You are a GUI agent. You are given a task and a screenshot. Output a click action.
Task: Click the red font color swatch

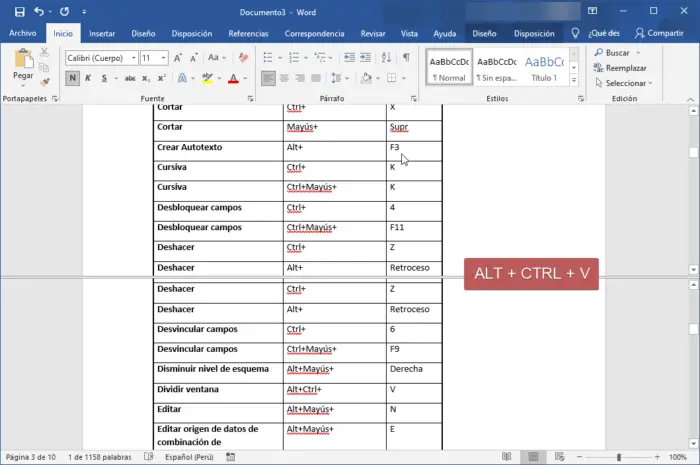click(233, 79)
